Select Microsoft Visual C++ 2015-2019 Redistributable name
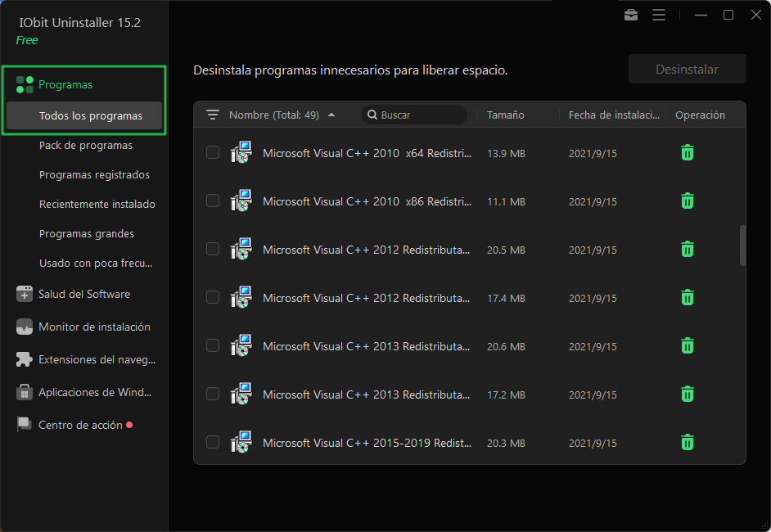 click(x=367, y=443)
